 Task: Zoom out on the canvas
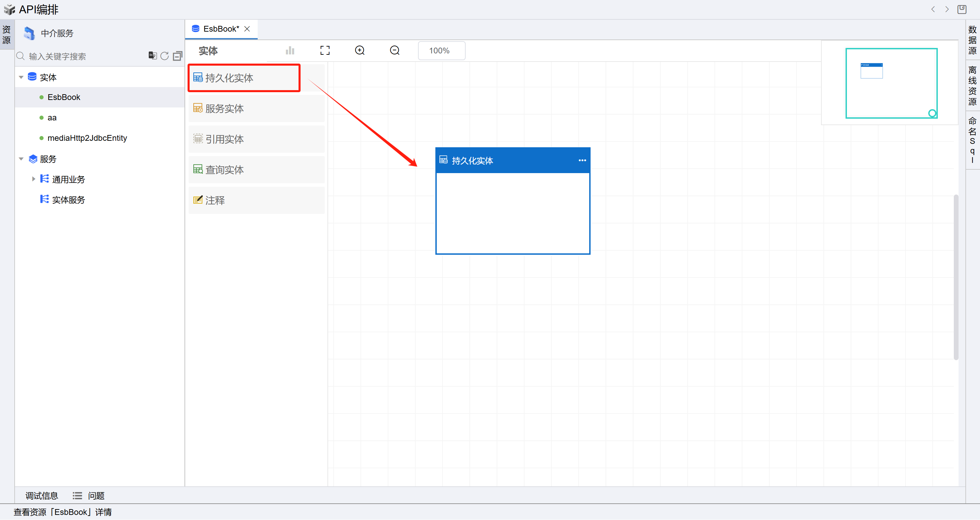click(395, 51)
